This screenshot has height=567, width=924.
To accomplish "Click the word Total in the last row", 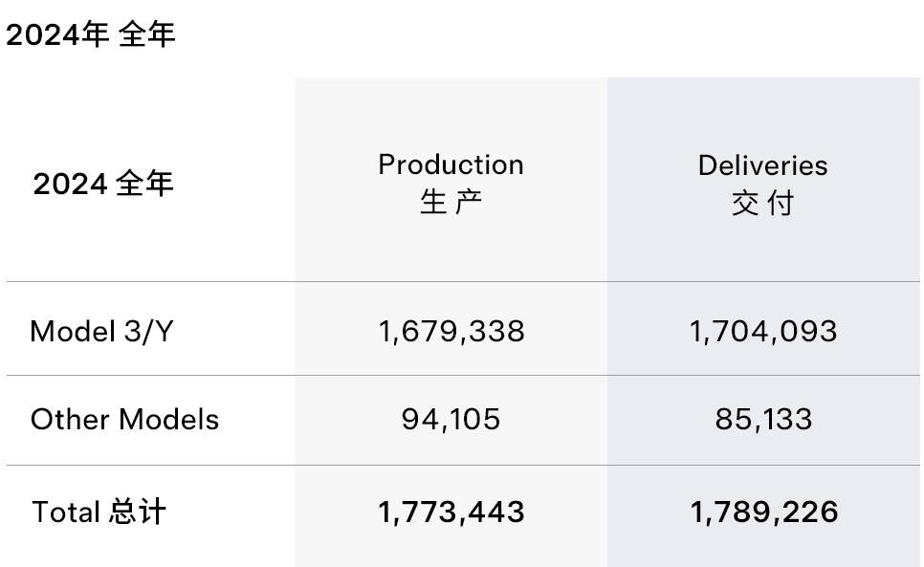I will coord(66,512).
